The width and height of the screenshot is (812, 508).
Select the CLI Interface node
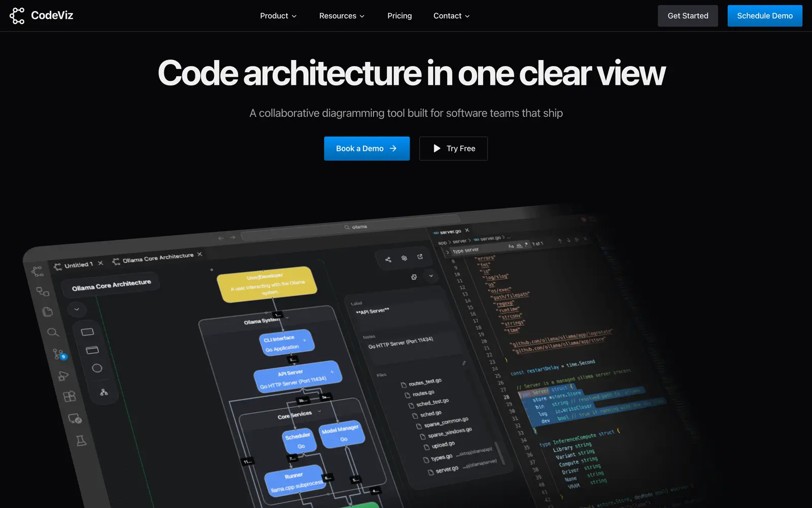287,343
